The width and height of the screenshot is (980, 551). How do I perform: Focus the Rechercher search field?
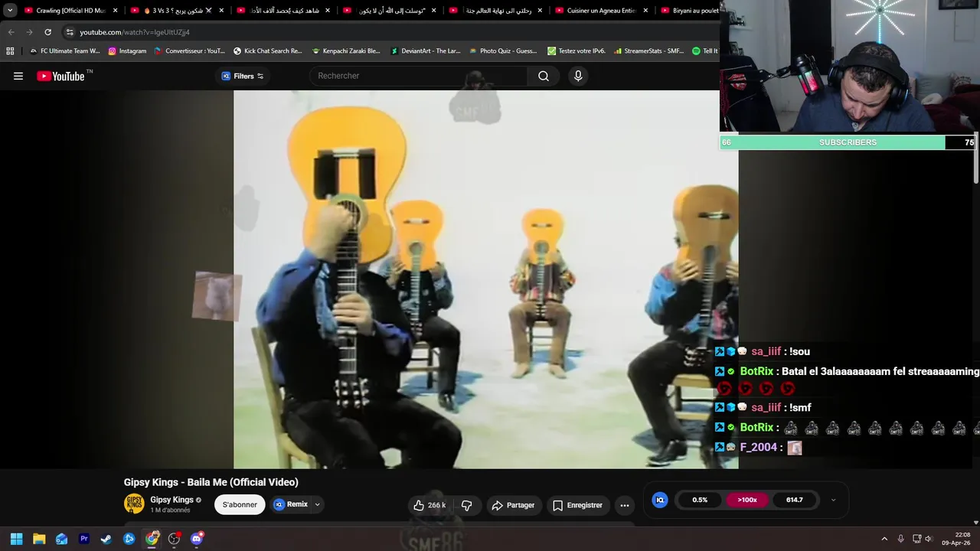[x=419, y=76]
